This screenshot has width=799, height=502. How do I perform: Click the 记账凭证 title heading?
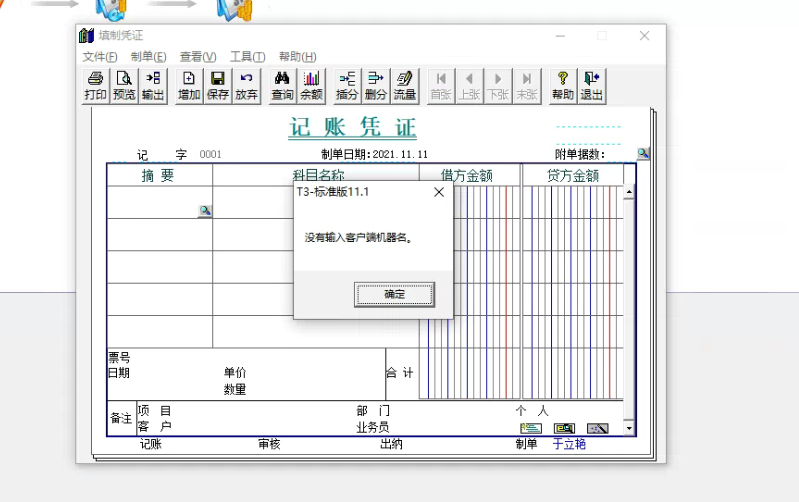click(x=353, y=127)
